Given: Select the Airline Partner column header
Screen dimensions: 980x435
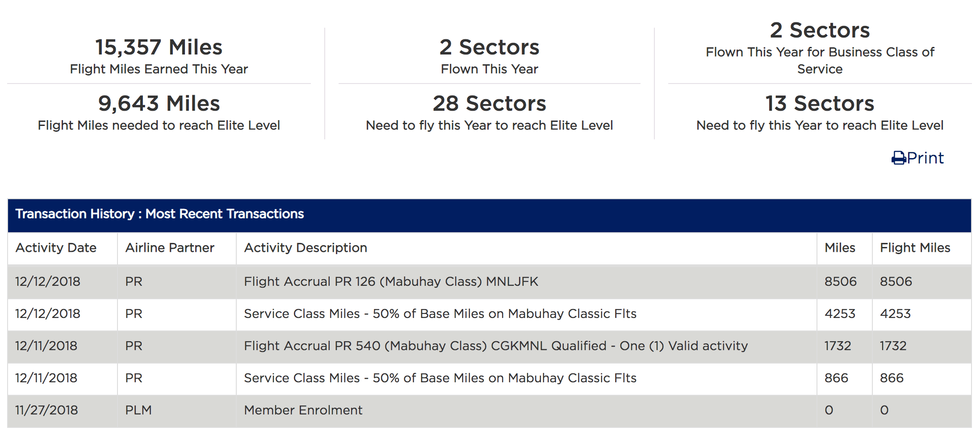Looking at the screenshot, I should coord(170,248).
